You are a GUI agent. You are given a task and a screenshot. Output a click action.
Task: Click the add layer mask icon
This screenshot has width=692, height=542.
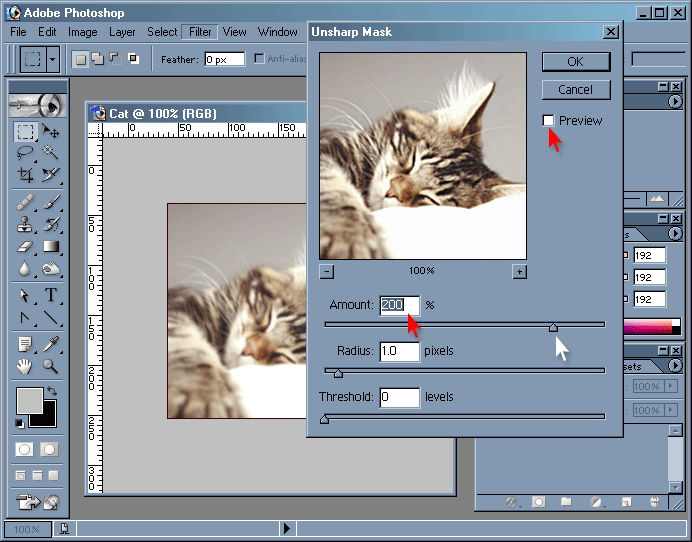(x=538, y=502)
